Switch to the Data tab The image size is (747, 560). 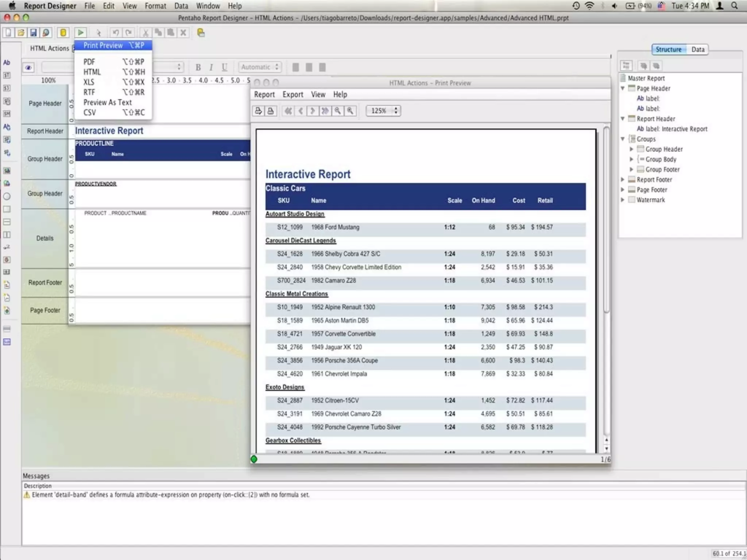coord(697,50)
